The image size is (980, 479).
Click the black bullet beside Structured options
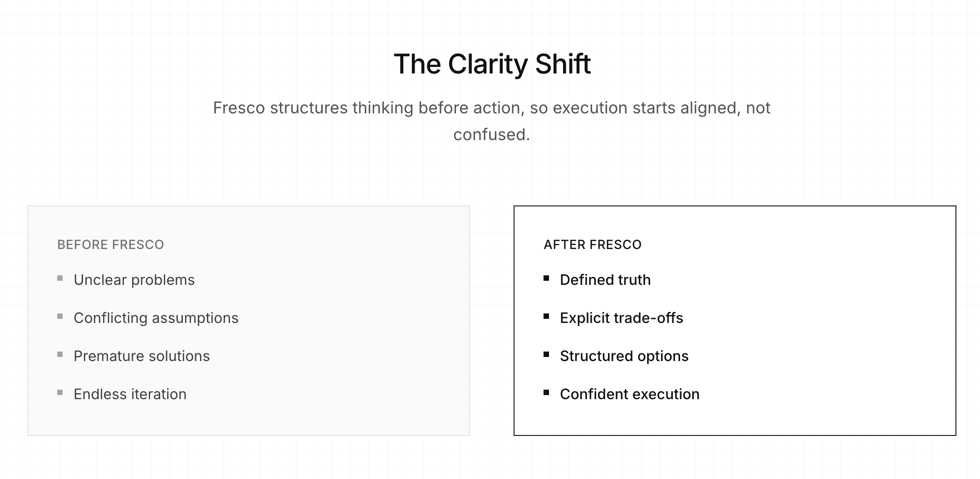click(x=546, y=355)
